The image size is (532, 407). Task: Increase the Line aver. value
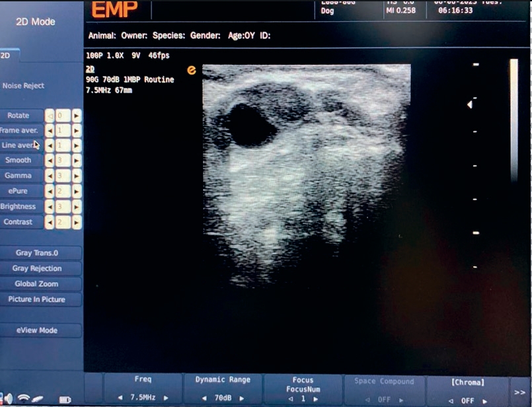click(x=77, y=145)
